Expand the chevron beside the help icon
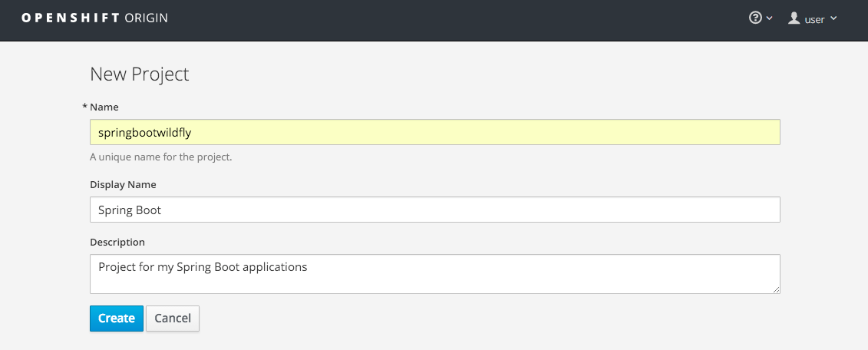 tap(770, 18)
